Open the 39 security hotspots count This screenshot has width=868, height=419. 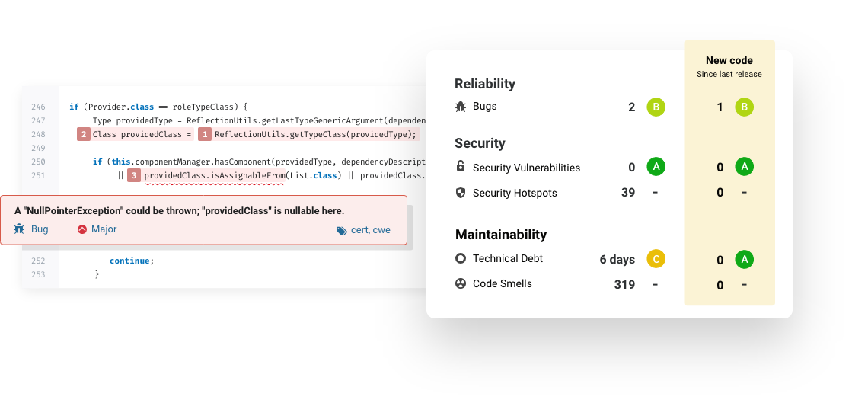point(628,193)
